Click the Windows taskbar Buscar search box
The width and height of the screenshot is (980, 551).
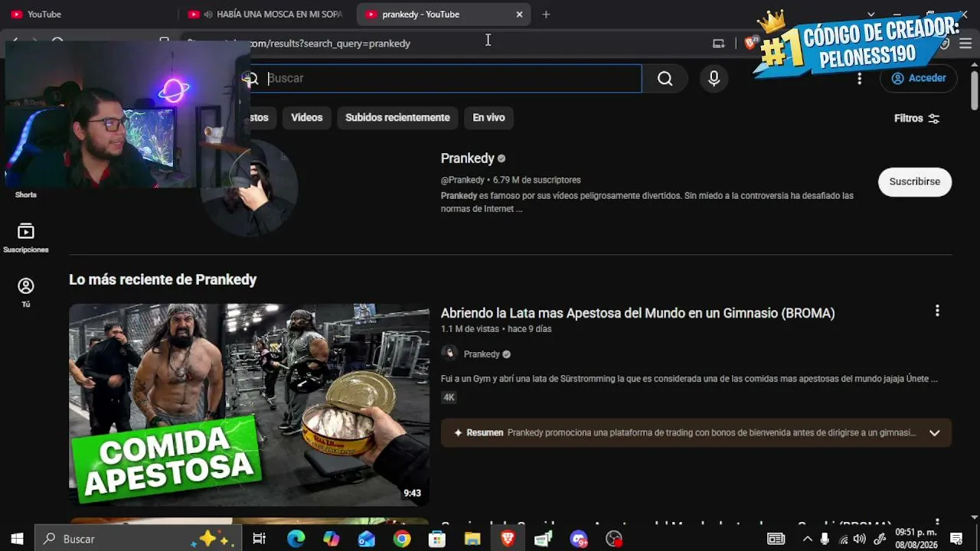[x=139, y=539]
